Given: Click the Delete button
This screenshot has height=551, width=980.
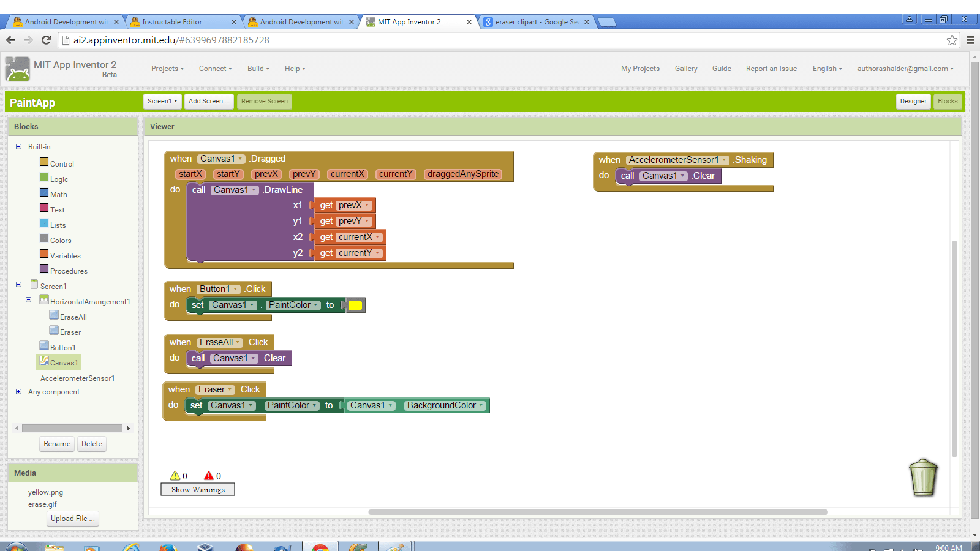Looking at the screenshot, I should click(x=92, y=444).
